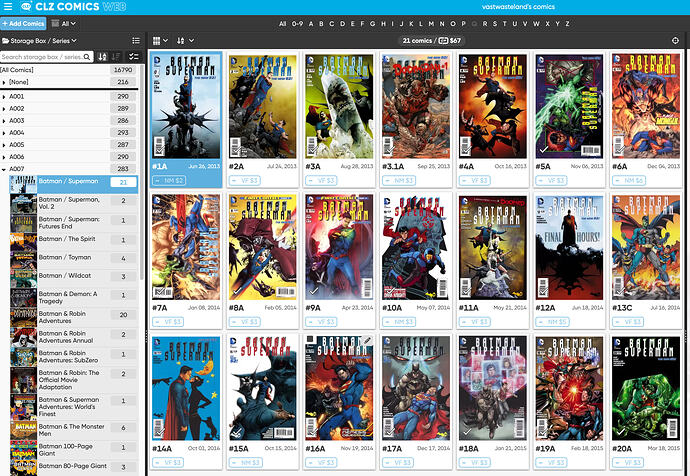Expand the A003 storage box
The image size is (690, 476).
(x=4, y=121)
